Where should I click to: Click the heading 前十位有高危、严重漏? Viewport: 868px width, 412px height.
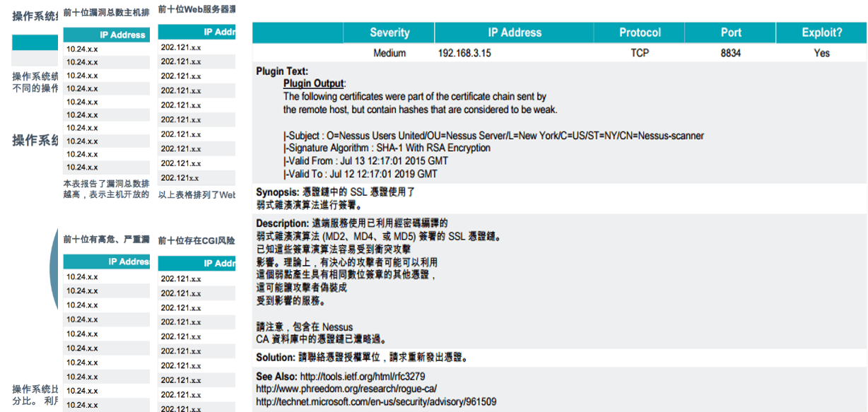click(x=106, y=239)
